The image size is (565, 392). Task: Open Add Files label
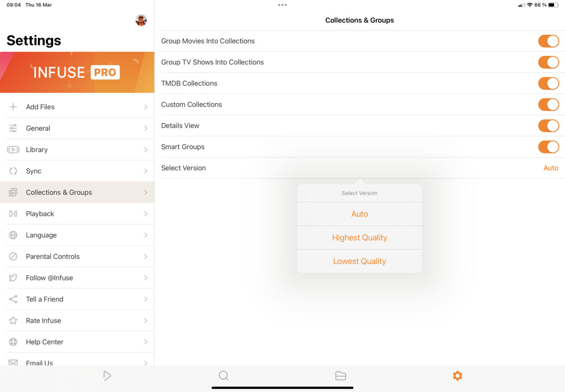coord(40,107)
